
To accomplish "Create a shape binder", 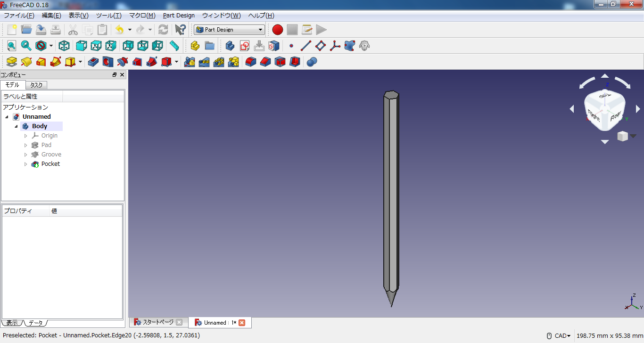I will (349, 46).
